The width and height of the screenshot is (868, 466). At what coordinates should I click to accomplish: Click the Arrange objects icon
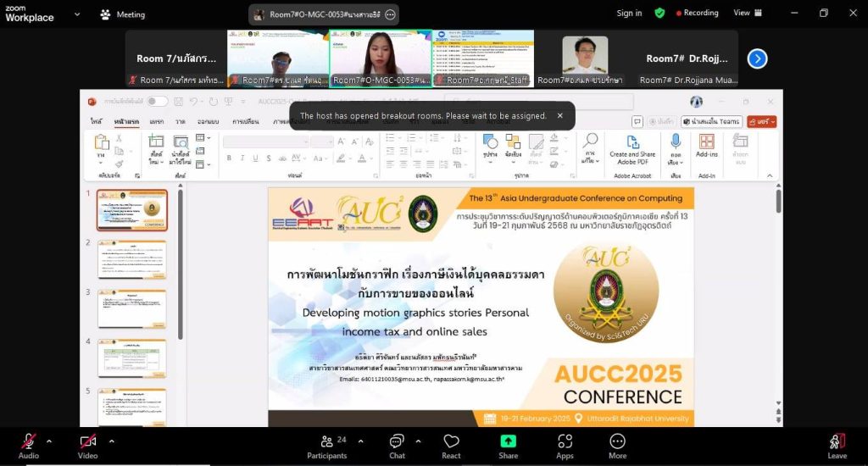click(513, 141)
